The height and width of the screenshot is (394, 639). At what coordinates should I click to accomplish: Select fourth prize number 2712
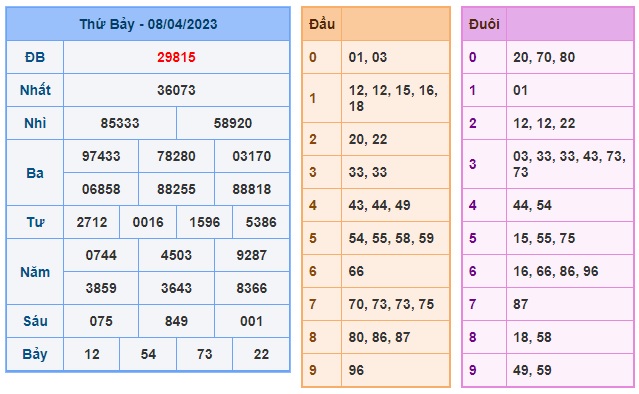coord(92,222)
